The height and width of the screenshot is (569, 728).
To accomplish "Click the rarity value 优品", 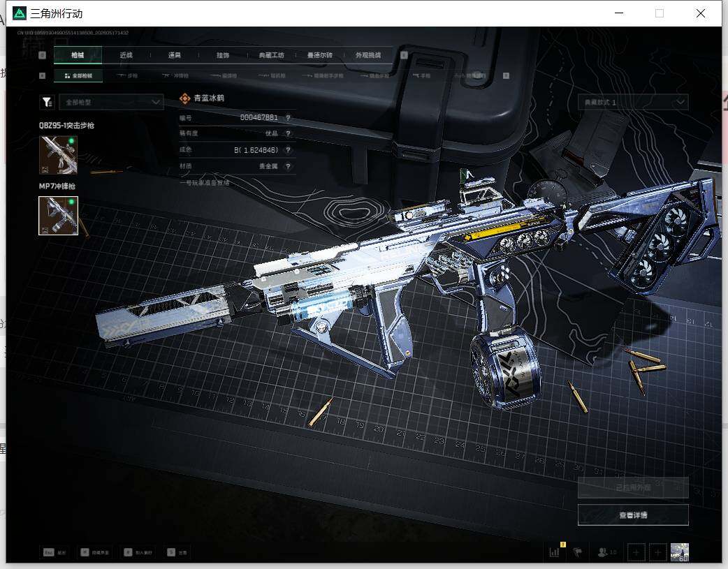I will pyautogui.click(x=271, y=133).
